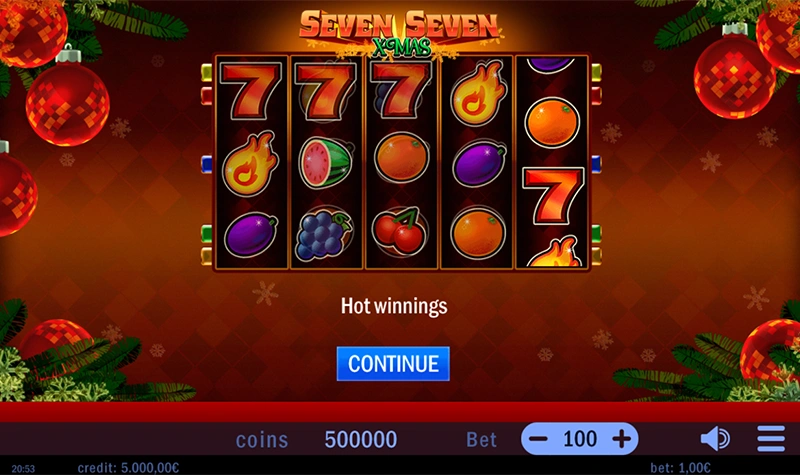
Task: Open the hamburger menu
Action: point(771,438)
